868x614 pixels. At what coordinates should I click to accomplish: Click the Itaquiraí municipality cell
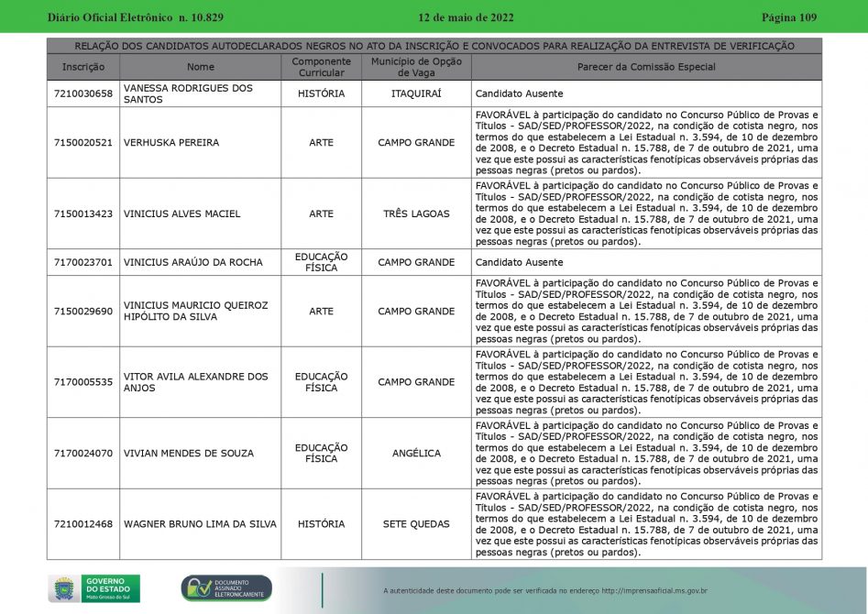pyautogui.click(x=416, y=93)
